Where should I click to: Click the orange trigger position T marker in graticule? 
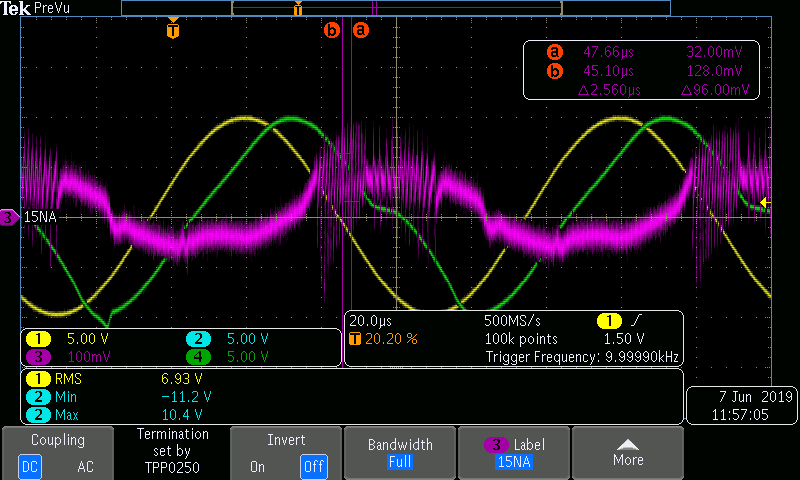[x=173, y=29]
